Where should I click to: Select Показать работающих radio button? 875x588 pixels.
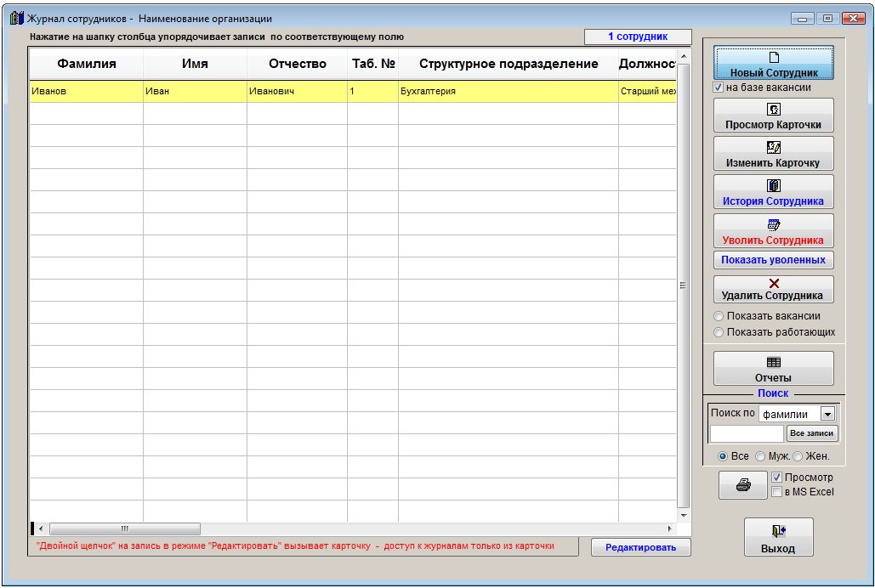click(719, 332)
